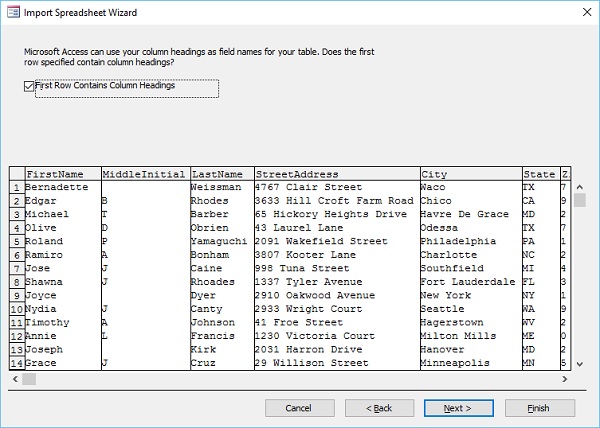The image size is (600, 428).
Task: Click the Access wizard title bar icon
Action: click(x=13, y=12)
